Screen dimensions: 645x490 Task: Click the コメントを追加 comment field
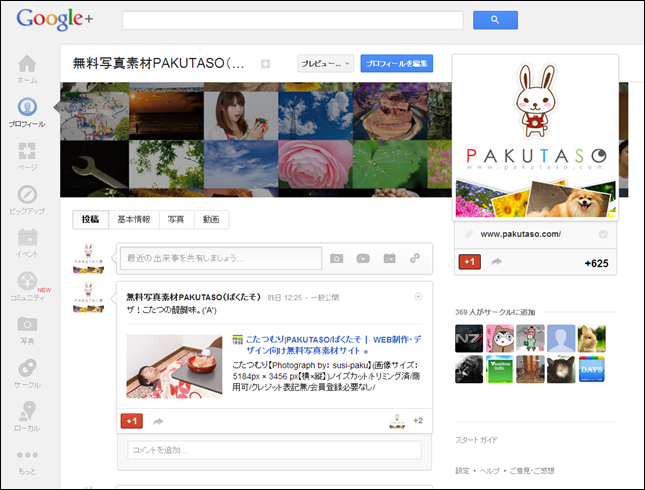click(274, 450)
